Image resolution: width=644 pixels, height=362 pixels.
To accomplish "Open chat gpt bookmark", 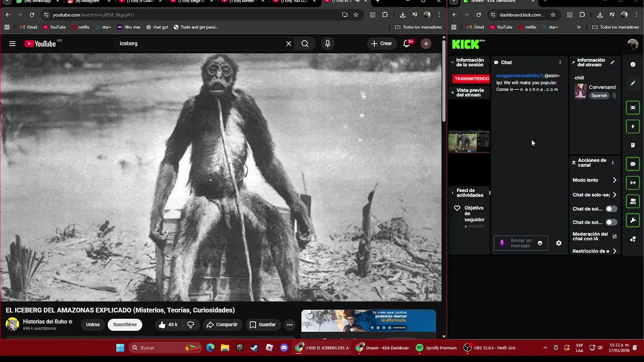I will 157,27.
